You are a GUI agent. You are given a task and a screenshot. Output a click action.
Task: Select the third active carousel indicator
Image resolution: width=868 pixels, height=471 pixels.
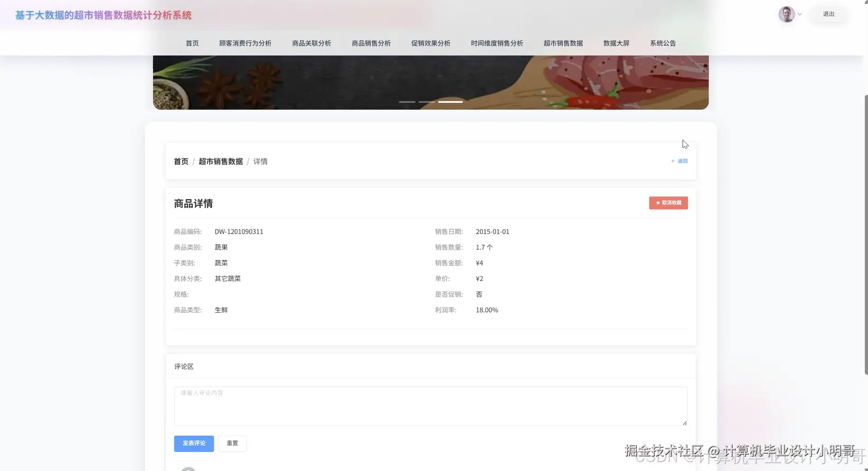pyautogui.click(x=450, y=102)
